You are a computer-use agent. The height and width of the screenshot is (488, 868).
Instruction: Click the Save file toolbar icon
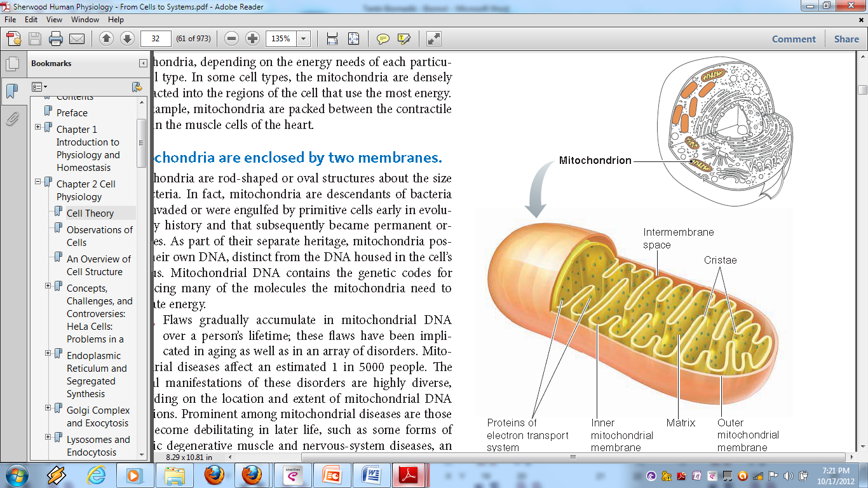35,39
